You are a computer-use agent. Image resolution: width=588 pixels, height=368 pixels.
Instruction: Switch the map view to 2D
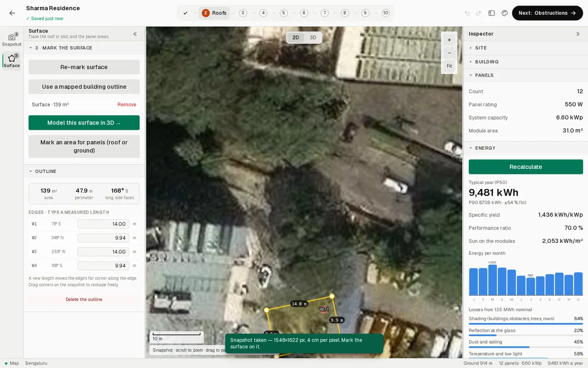point(296,38)
